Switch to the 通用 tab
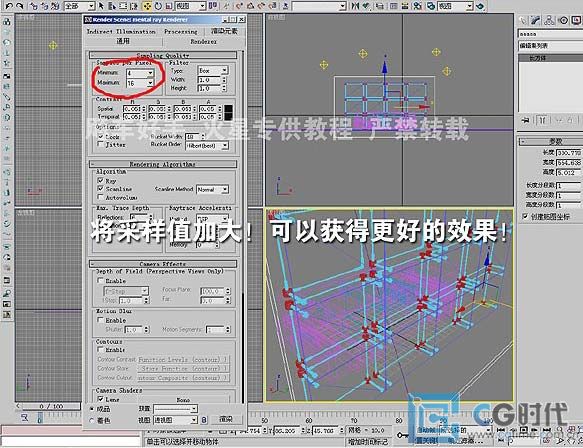 (123, 41)
